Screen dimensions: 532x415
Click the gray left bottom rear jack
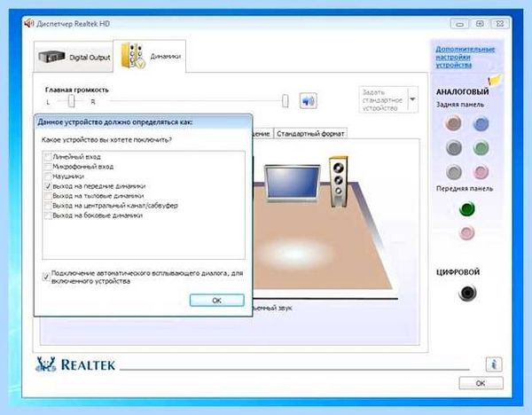click(453, 172)
